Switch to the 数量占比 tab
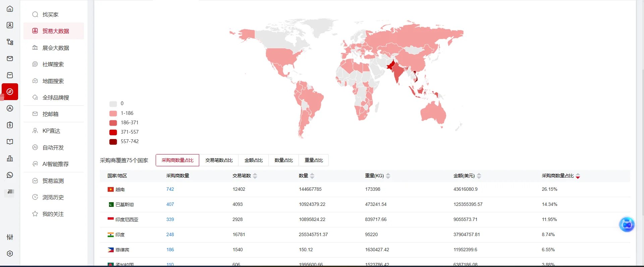Screen dimensions: 644x267 click(x=284, y=160)
